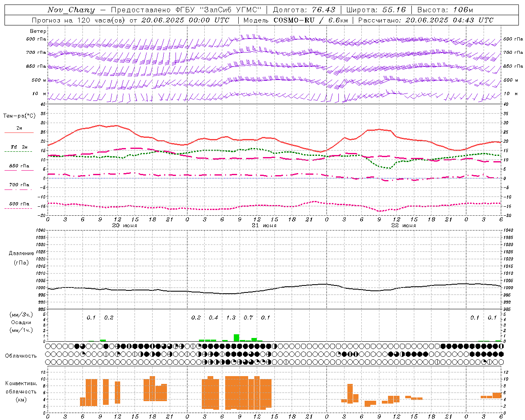Click the Тем-ра(°C) temperature panel label
This screenshot has width=525, height=420.
(19, 116)
